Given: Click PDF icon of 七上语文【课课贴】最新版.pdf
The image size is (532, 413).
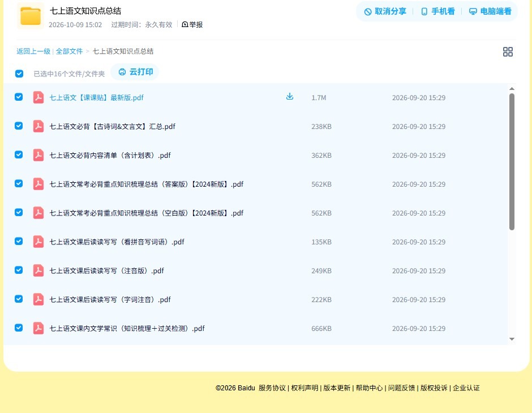Looking at the screenshot, I should [38, 97].
